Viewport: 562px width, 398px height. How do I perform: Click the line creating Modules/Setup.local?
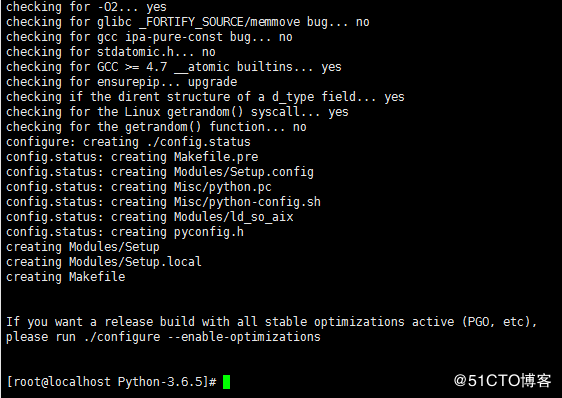104,261
